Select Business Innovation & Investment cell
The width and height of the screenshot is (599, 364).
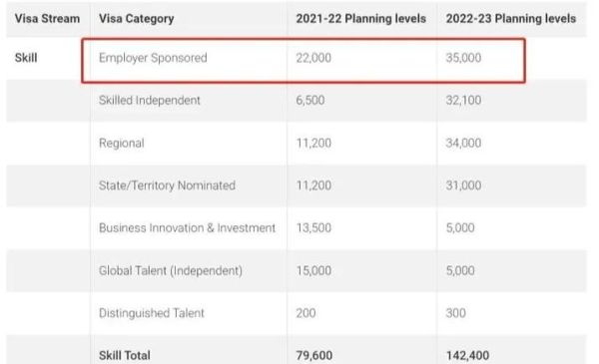[188, 227]
